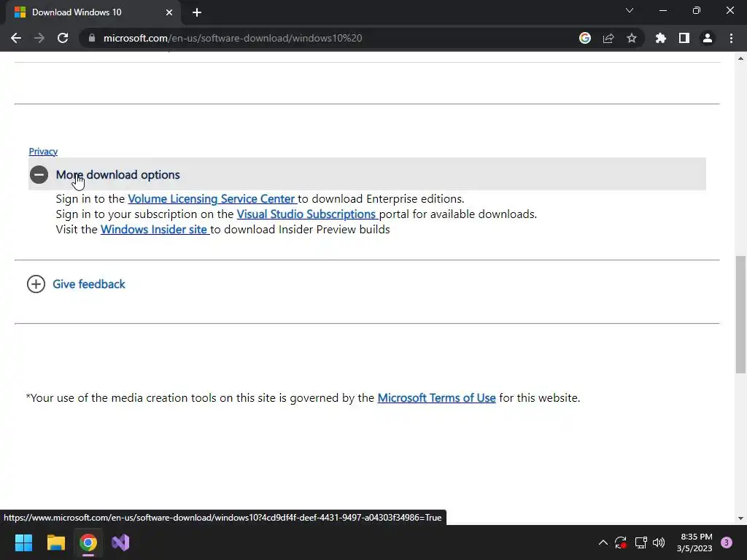
Task: Open Chrome's three-dot menu
Action: pyautogui.click(x=731, y=38)
